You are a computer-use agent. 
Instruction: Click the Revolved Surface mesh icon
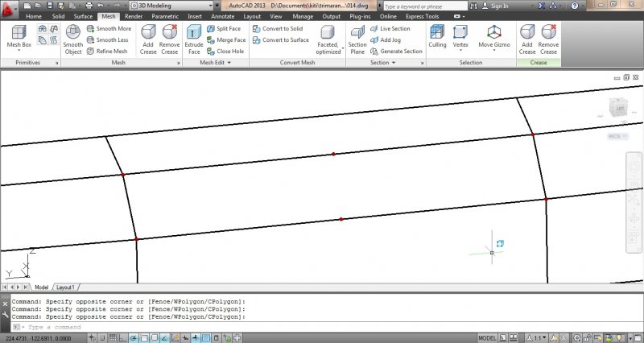pos(43,29)
